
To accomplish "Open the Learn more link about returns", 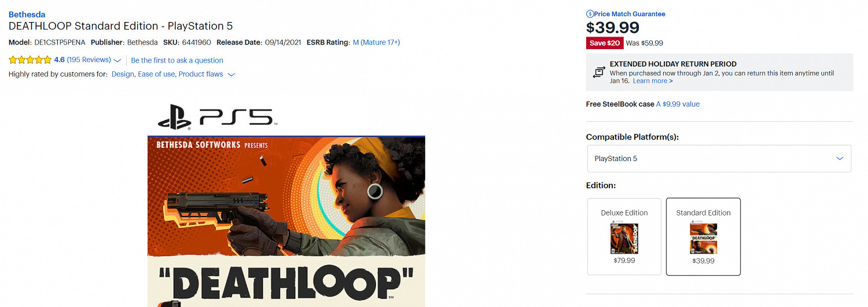I will (x=653, y=81).
